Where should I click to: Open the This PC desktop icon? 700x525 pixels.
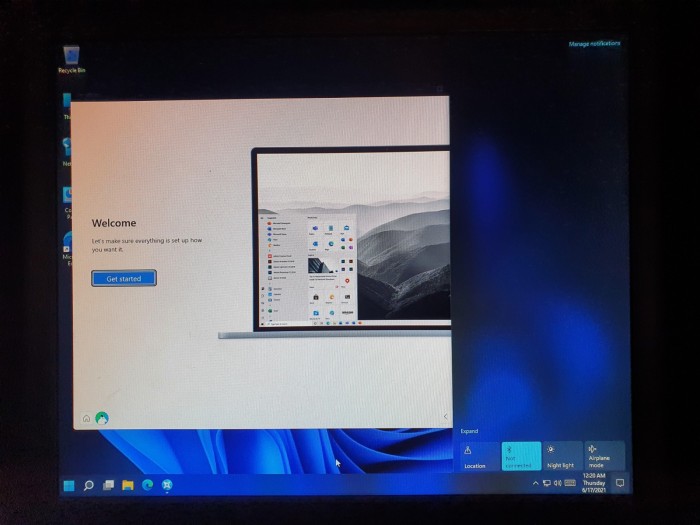(x=67, y=106)
